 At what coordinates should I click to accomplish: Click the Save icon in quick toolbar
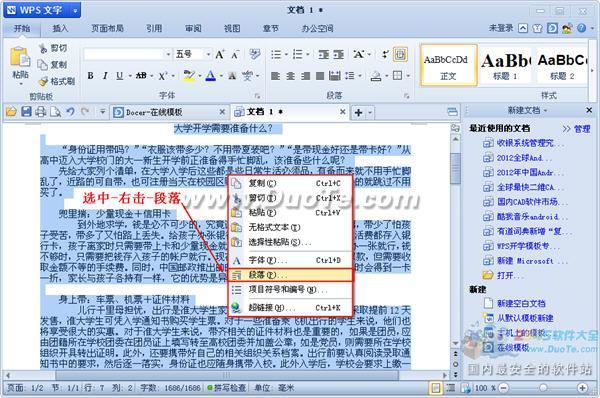[x=26, y=112]
